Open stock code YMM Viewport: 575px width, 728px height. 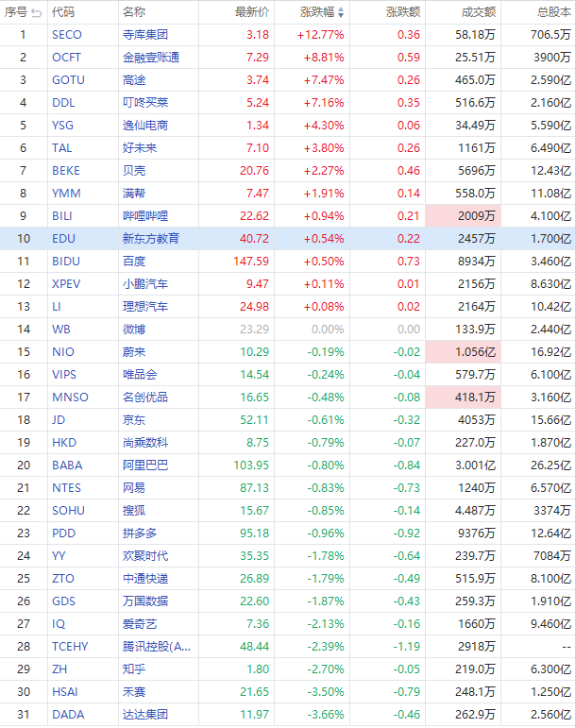[66, 194]
